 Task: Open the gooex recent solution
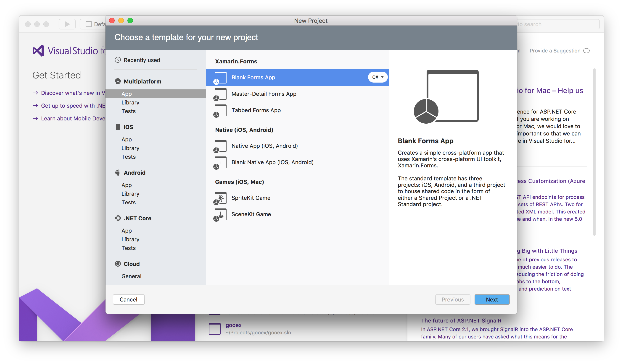(x=233, y=325)
